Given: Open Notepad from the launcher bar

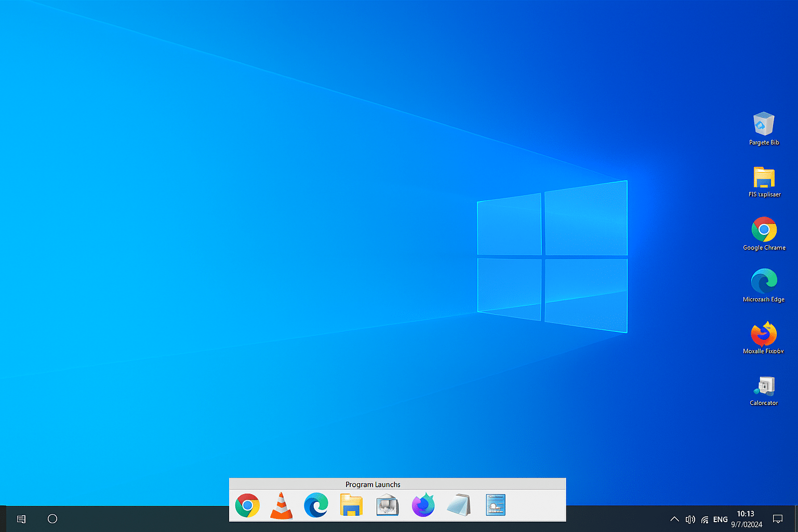Looking at the screenshot, I should pos(459,504).
